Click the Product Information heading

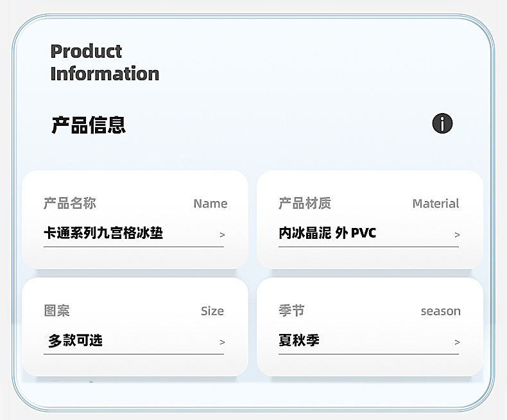click(105, 62)
